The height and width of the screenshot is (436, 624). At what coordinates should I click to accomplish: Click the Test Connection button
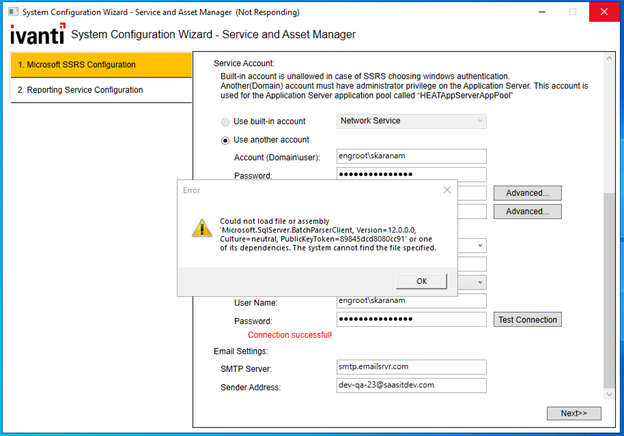[527, 320]
